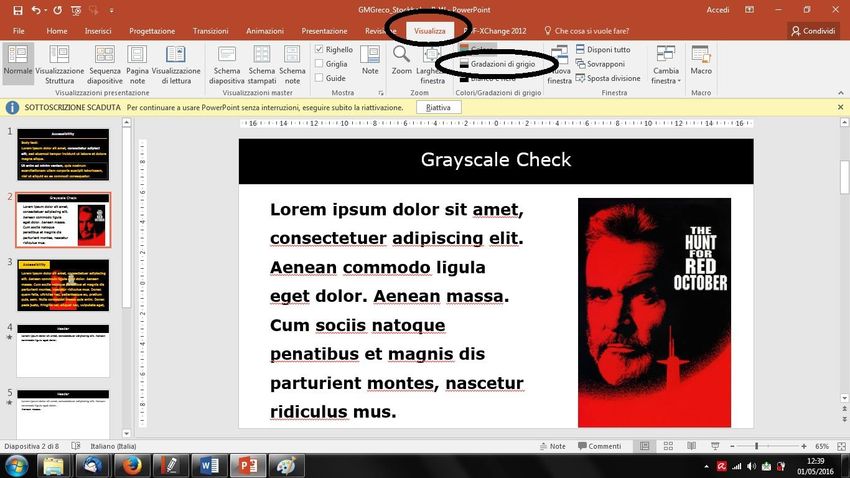The image size is (850, 478).
Task: Open the Progettazione tab
Action: pos(152,31)
